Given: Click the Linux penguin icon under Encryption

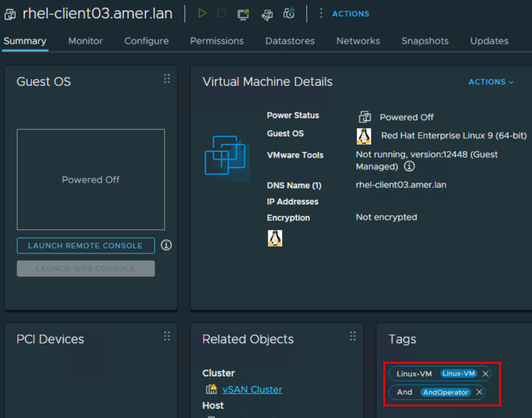Looking at the screenshot, I should point(275,238).
